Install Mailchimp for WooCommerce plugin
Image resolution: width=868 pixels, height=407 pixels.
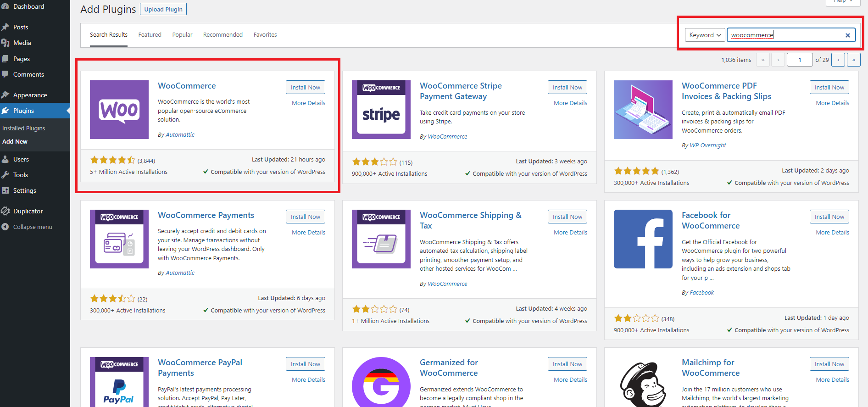pos(829,364)
